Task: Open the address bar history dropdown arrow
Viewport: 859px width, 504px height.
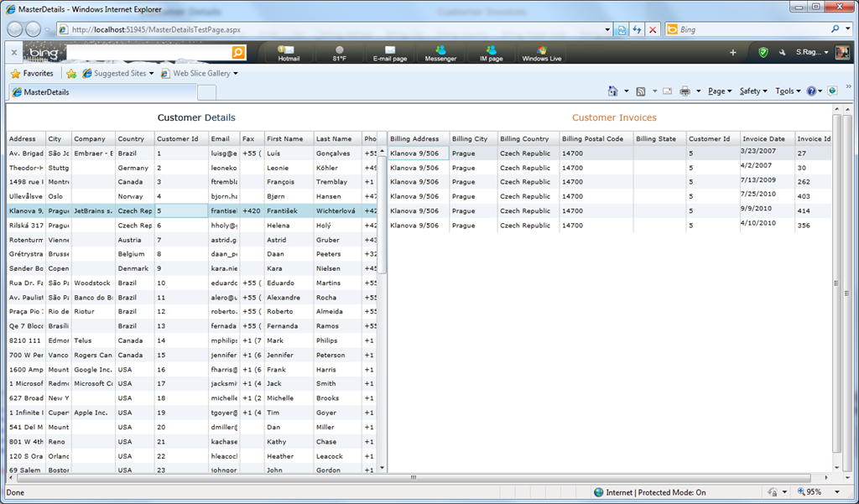Action: pos(607,30)
